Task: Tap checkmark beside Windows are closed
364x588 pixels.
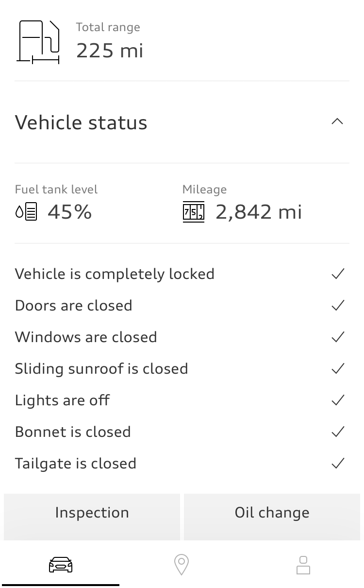Action: (x=338, y=337)
